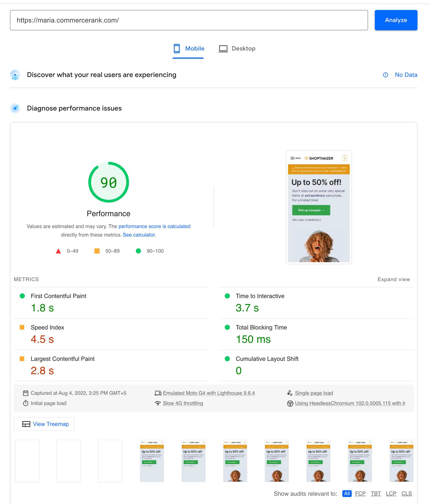Click the 150 ms Total Blocking Time value
The image size is (430, 504).
253,339
